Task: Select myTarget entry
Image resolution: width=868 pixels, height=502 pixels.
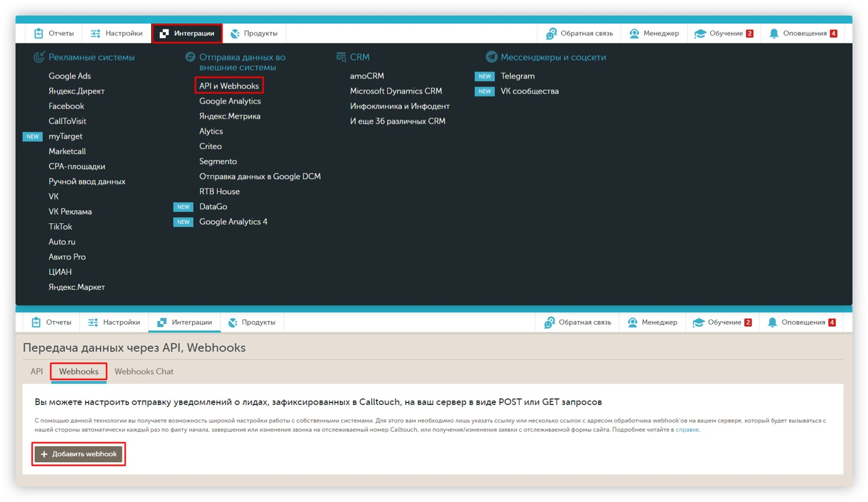Action: coord(65,136)
